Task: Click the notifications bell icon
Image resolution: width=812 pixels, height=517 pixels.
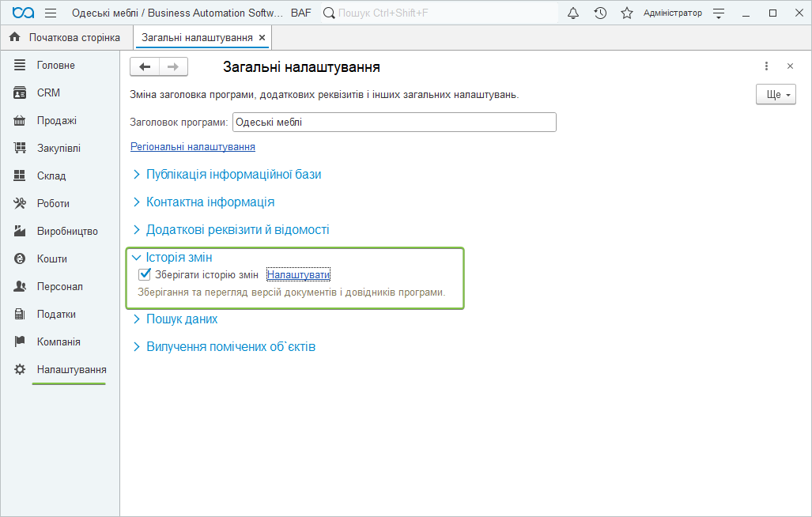Action: coord(574,13)
